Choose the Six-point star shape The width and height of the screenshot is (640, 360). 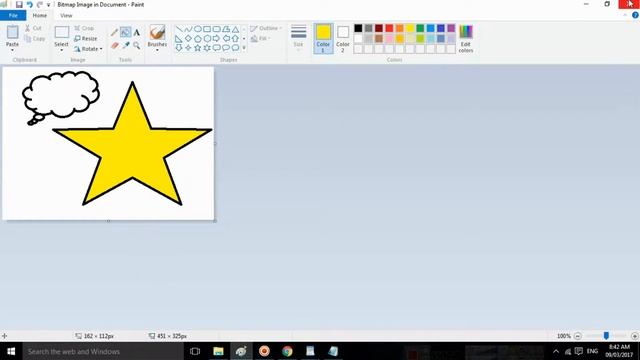coord(207,48)
